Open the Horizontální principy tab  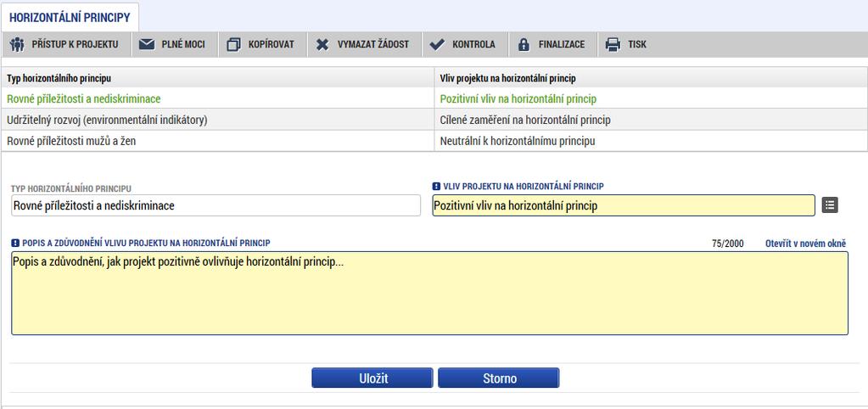point(70,17)
